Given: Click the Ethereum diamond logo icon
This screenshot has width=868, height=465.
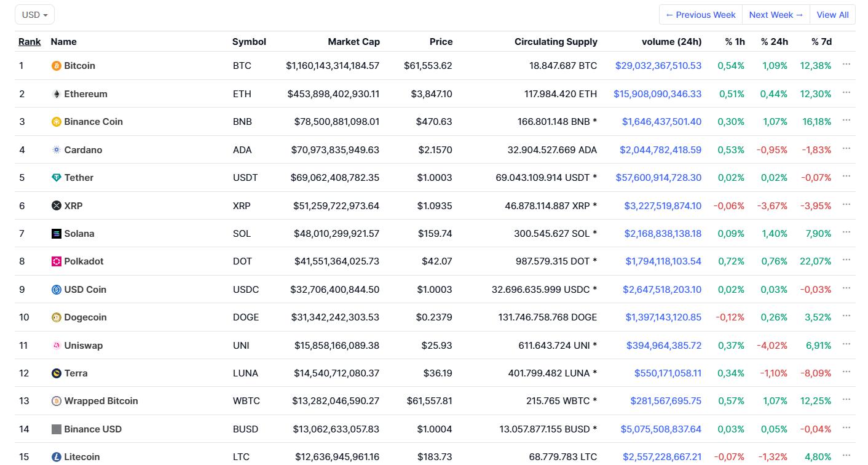Looking at the screenshot, I should point(56,94).
